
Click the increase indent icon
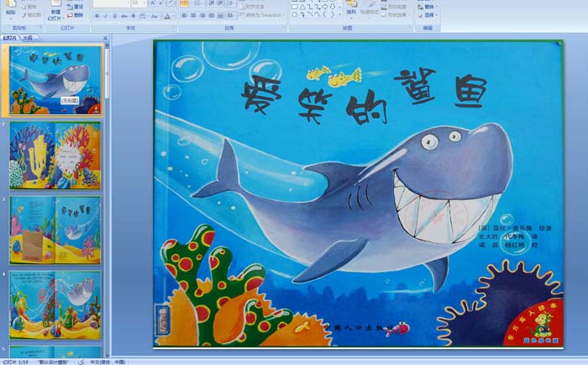pyautogui.click(x=220, y=3)
